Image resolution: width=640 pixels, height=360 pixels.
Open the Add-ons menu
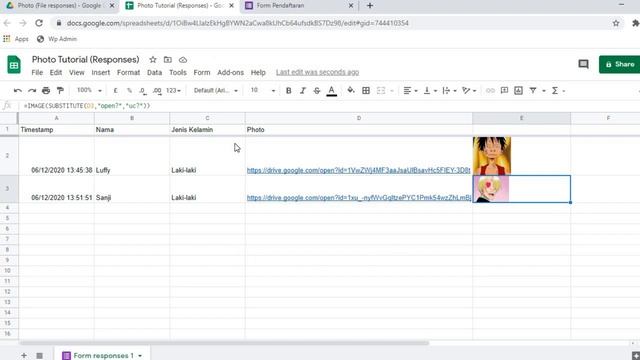230,73
